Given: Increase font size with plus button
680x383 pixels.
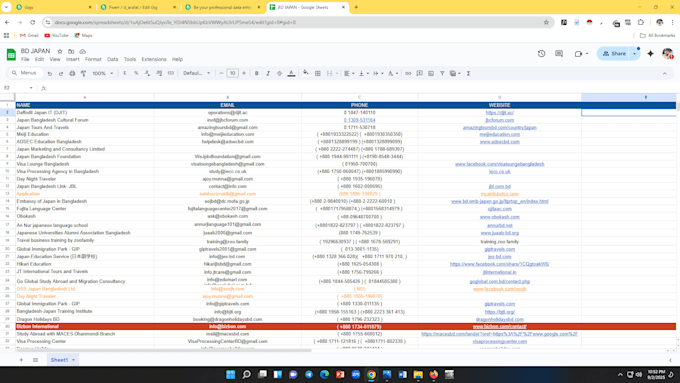Looking at the screenshot, I should coord(244,73).
